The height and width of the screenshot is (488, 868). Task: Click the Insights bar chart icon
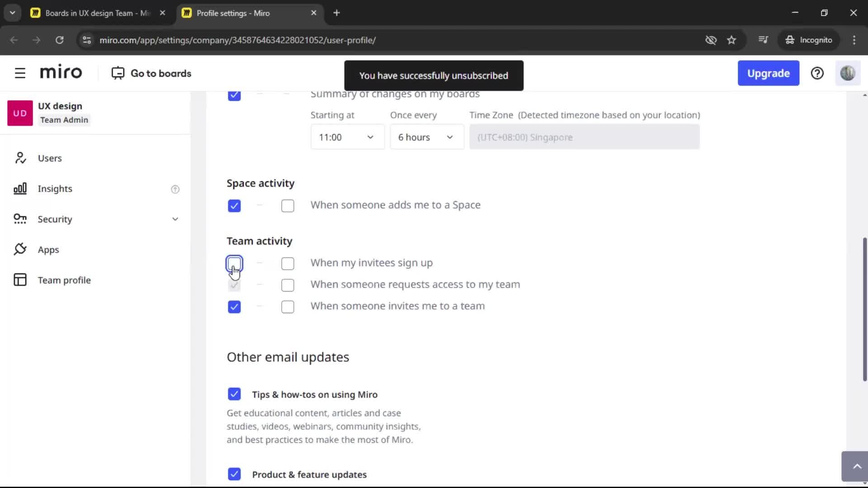(20, 188)
